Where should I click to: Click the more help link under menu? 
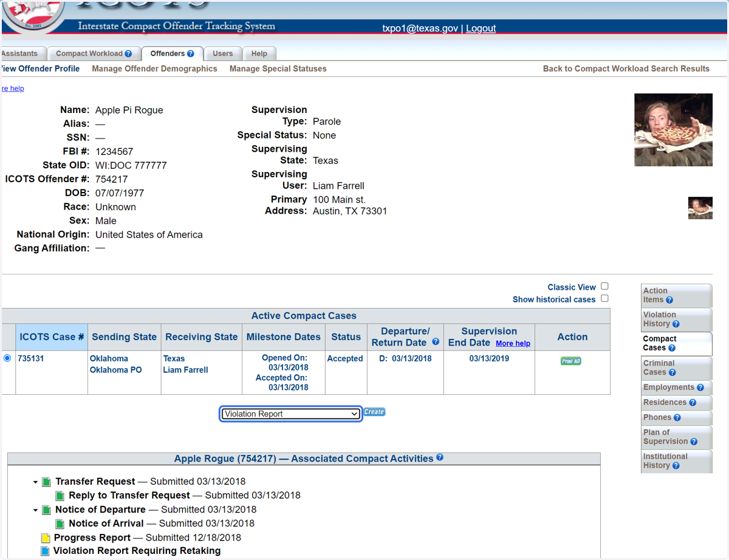(x=12, y=89)
